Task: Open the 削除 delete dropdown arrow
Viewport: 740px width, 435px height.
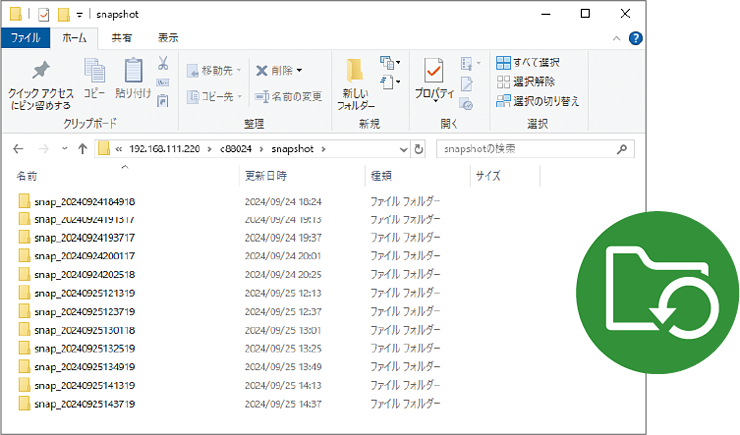Action: point(299,71)
